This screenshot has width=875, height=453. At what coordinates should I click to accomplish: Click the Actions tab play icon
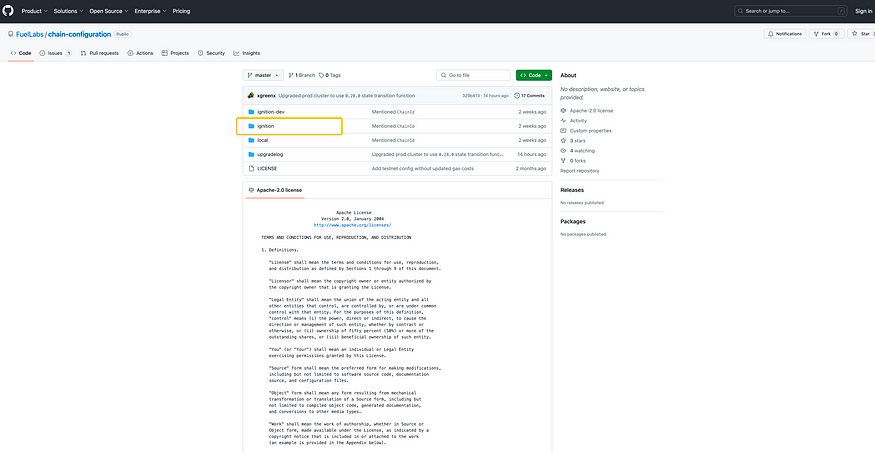pos(131,53)
